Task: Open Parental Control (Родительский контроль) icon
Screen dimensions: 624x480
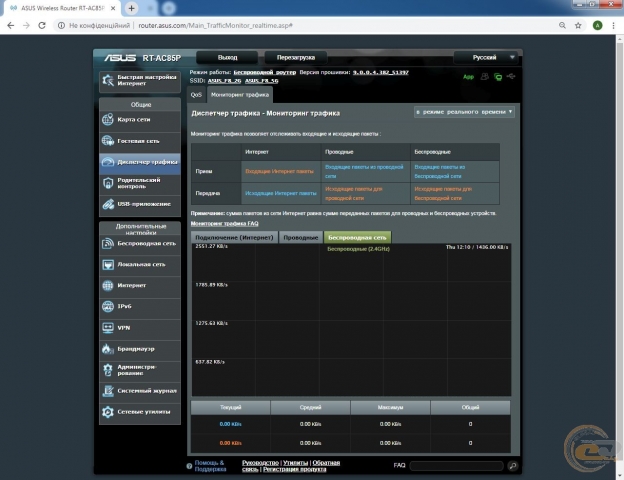Action: click(x=108, y=182)
